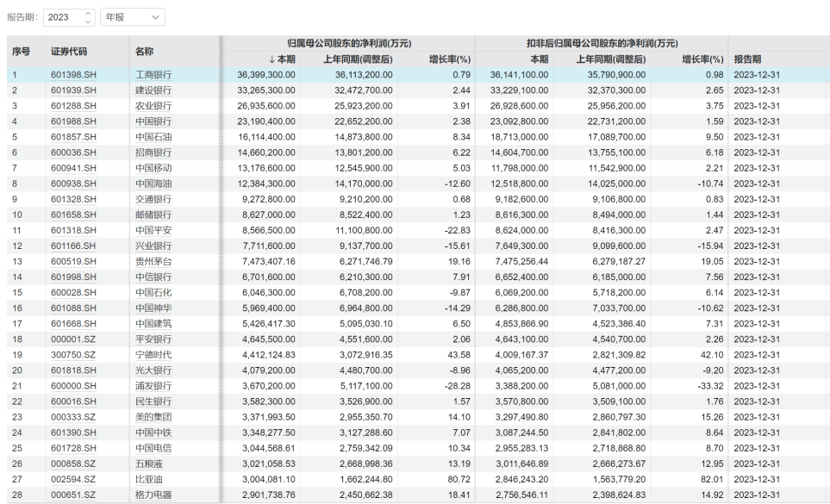
Task: Open stock name link 中国神华
Action: click(x=153, y=308)
